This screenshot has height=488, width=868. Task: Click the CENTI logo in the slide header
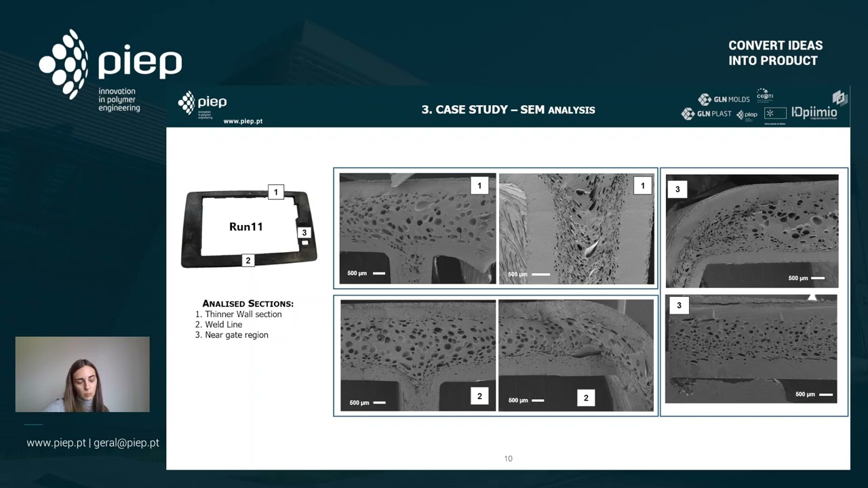(765, 96)
